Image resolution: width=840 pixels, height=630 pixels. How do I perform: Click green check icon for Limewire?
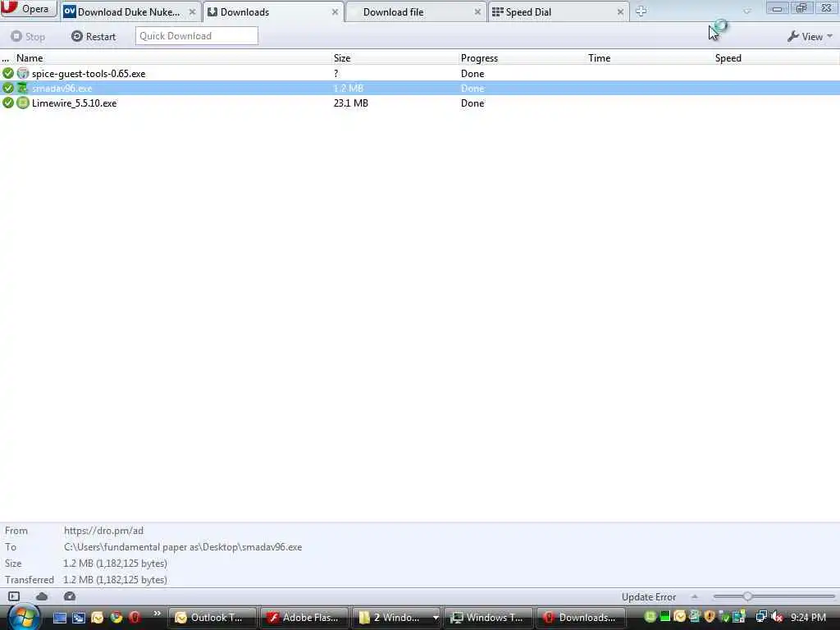(x=8, y=103)
